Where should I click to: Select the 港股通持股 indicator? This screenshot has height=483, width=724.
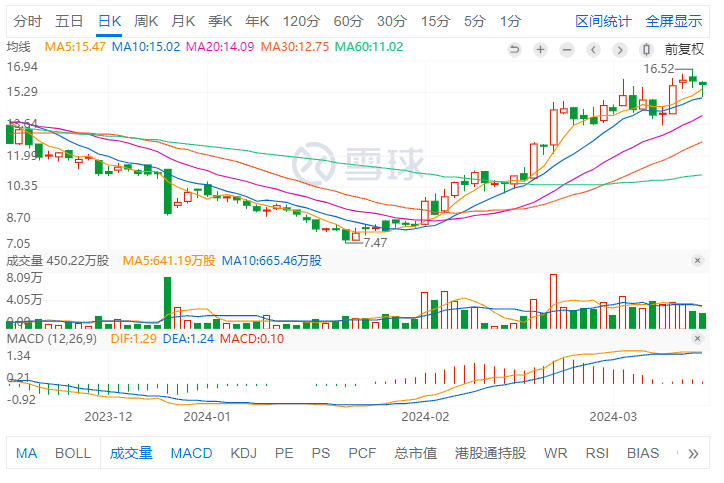490,453
